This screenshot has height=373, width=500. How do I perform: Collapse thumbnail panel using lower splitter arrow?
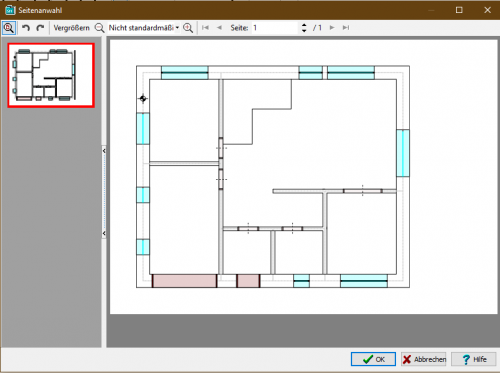[104, 233]
